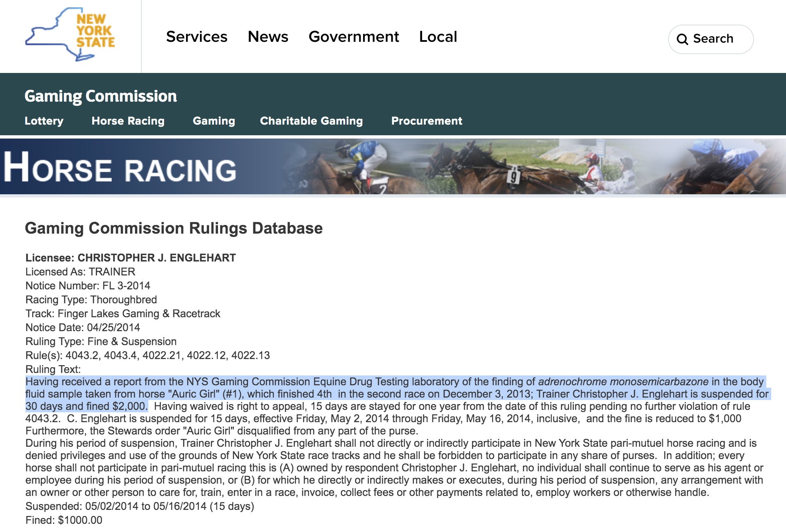Image resolution: width=786 pixels, height=532 pixels.
Task: Select the Charitable Gaming nav item
Action: pyautogui.click(x=311, y=121)
